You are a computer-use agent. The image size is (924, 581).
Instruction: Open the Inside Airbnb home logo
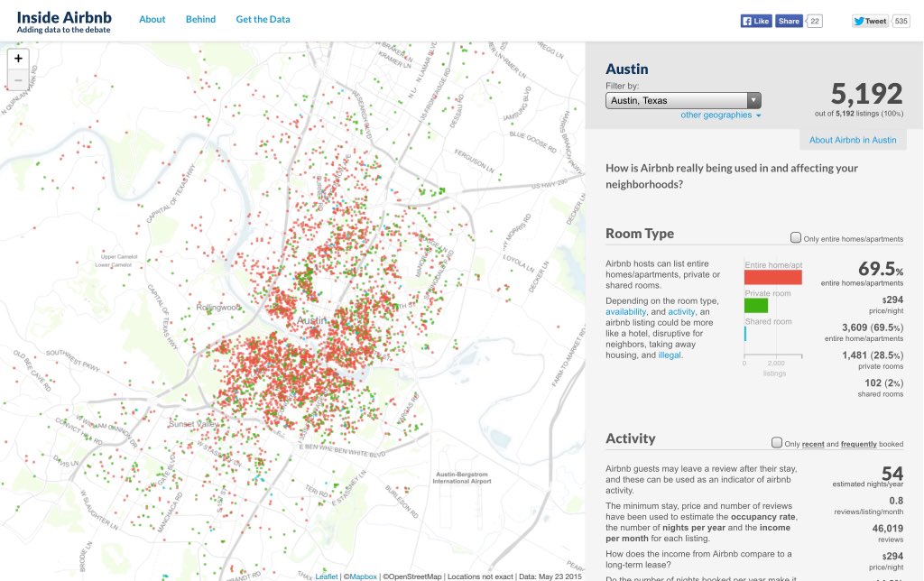click(x=64, y=22)
